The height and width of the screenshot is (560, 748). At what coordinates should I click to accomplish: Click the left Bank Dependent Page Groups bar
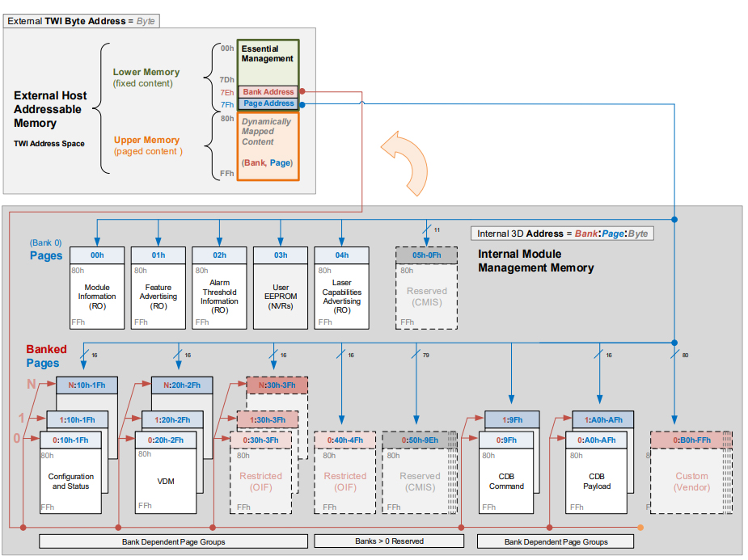click(173, 541)
